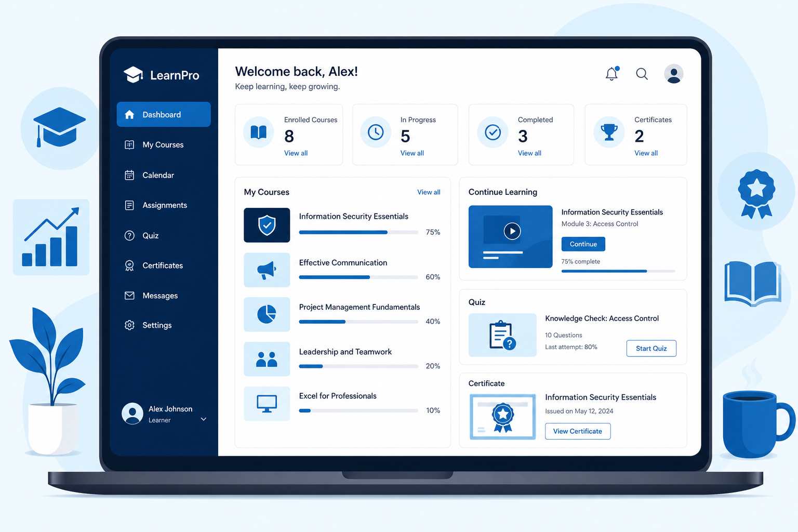Screen dimensions: 798x532
Task: Click the Enrolled Courses book icon
Action: click(259, 132)
